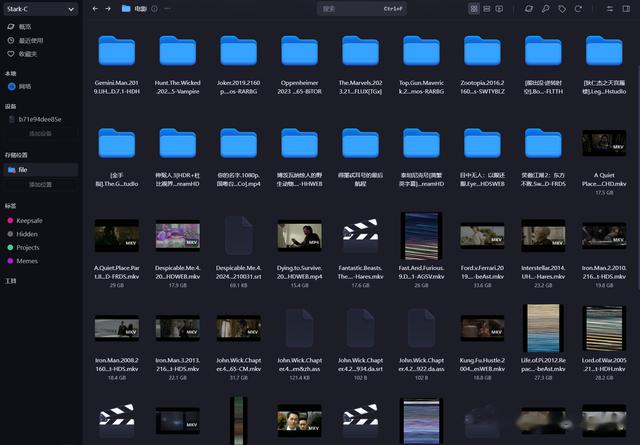640x445 pixels.
Task: Select the A Quiet Place mkv thumbnail
Action: coord(604,143)
